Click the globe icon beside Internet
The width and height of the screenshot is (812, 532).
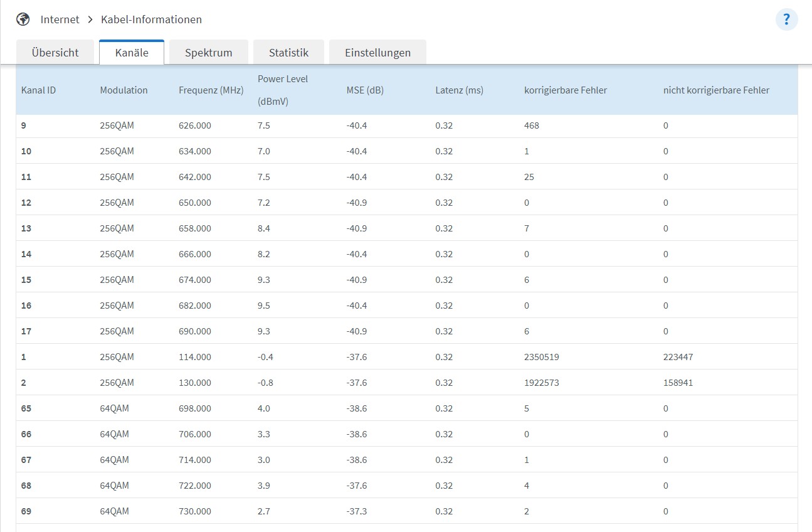pos(23,19)
